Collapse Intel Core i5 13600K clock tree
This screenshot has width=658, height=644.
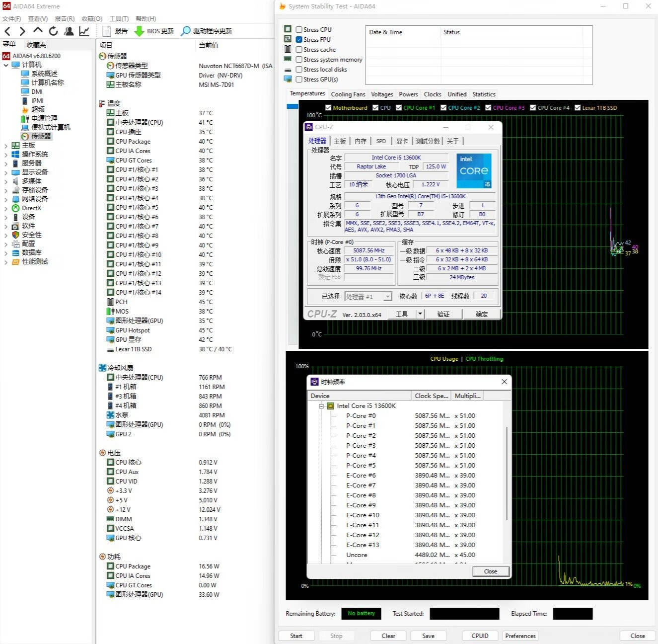(321, 406)
